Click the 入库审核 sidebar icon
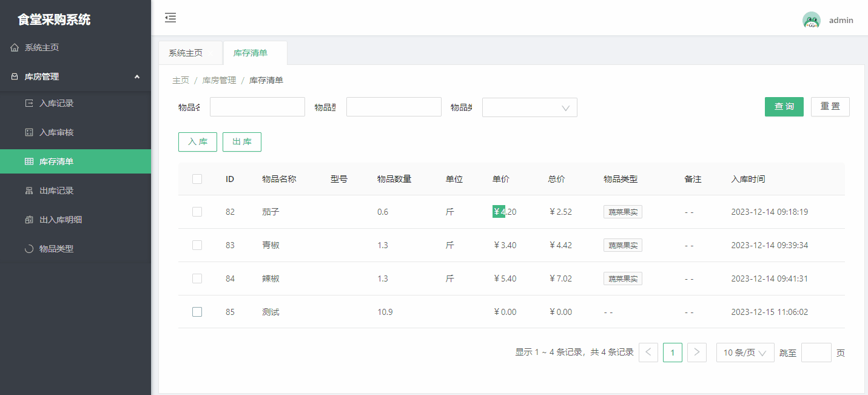Image resolution: width=868 pixels, height=395 pixels. (29, 132)
